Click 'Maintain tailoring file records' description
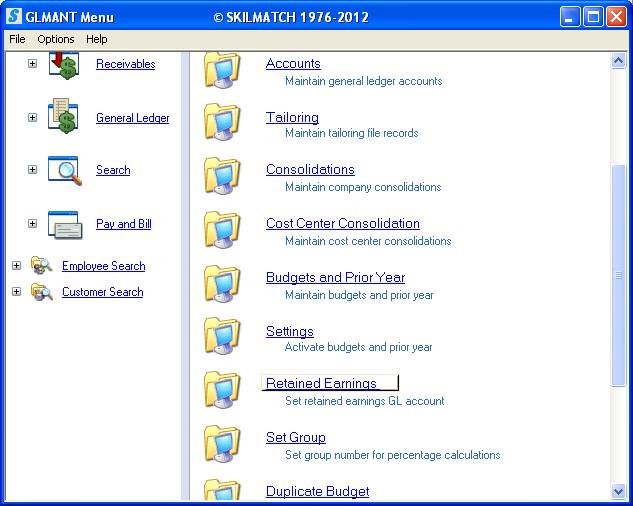Screen dimensions: 633x506 [x=352, y=133]
